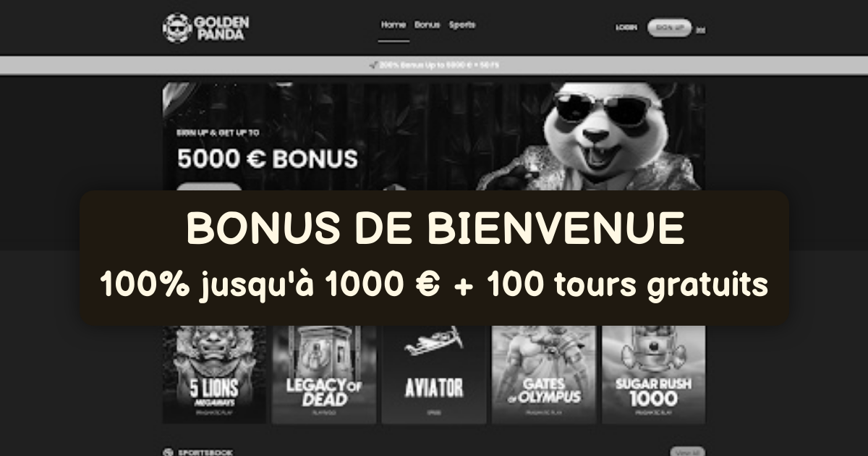Open the Home tab
Screen dimensions: 868x456
point(393,25)
